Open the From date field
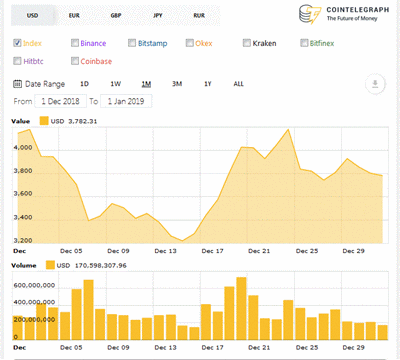This screenshot has width=400, height=360. click(60, 101)
